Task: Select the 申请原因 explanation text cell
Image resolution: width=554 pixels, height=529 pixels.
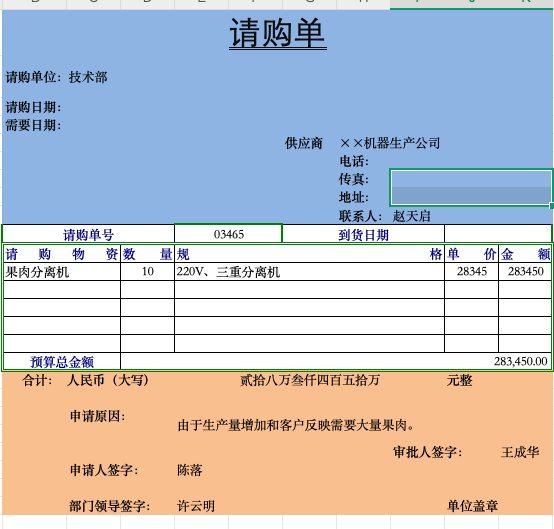Action: 296,425
